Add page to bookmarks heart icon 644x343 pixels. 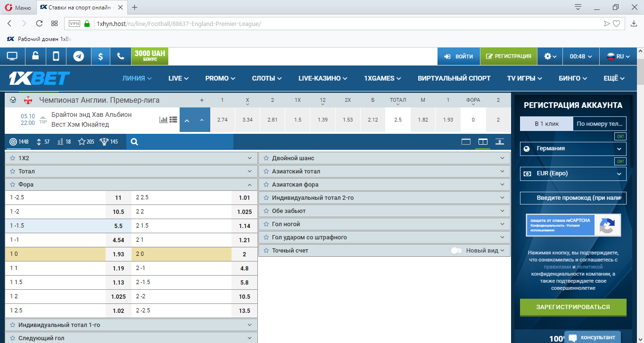pos(616,24)
